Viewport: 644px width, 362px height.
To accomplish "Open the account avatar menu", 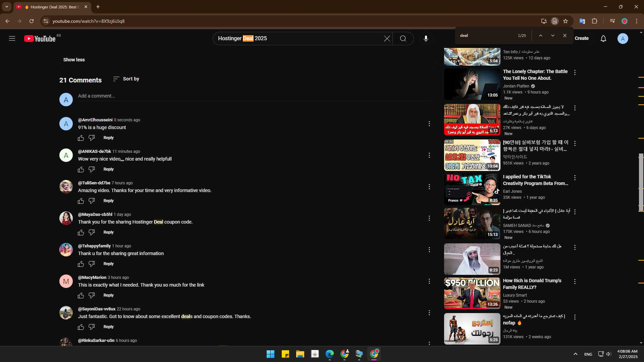I will click(623, 39).
